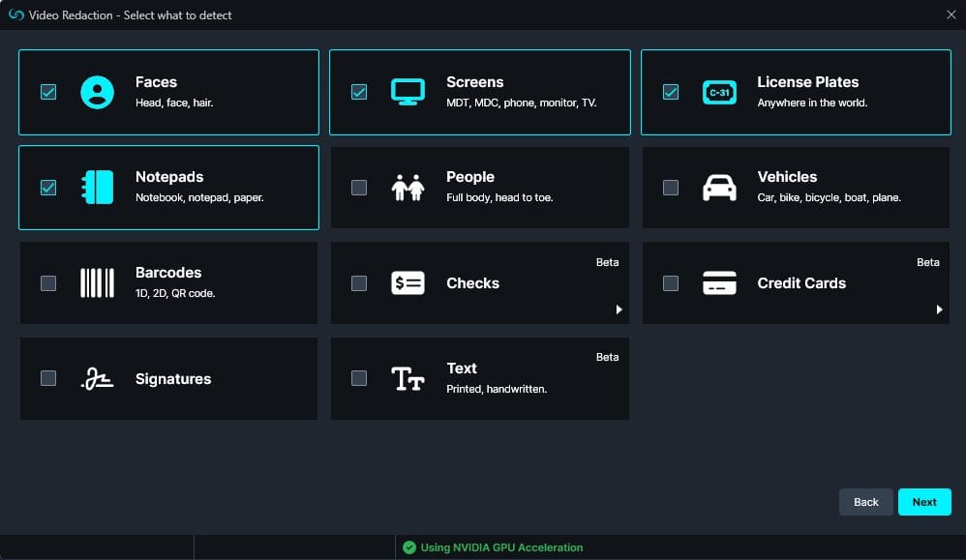Click the License Plates title text
Image resolution: width=966 pixels, height=560 pixels.
tap(807, 82)
